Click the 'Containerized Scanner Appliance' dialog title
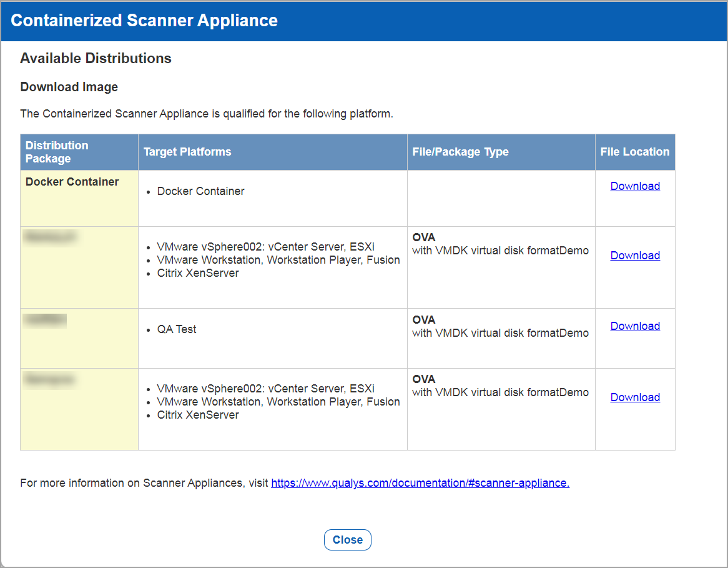The width and height of the screenshot is (728, 568). coord(144,21)
